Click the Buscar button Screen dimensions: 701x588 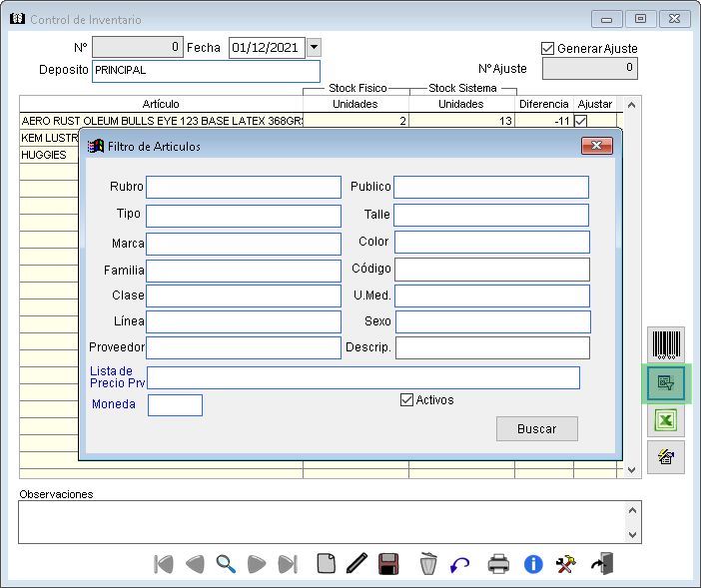tap(537, 429)
